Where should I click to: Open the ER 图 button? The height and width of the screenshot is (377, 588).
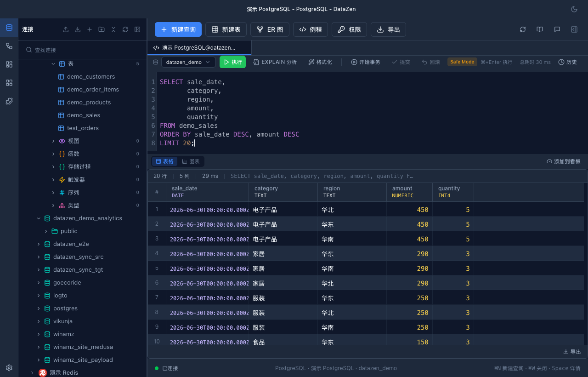point(270,29)
